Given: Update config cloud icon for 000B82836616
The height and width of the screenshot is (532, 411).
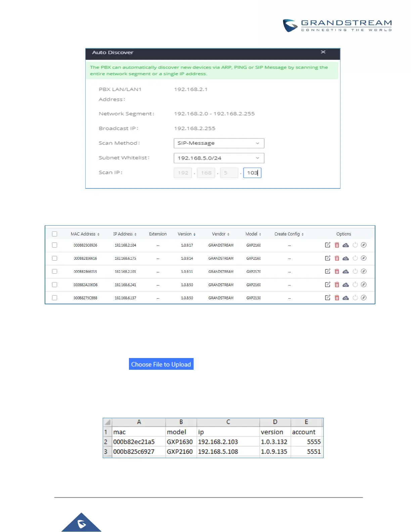Looking at the screenshot, I should pyautogui.click(x=346, y=258).
